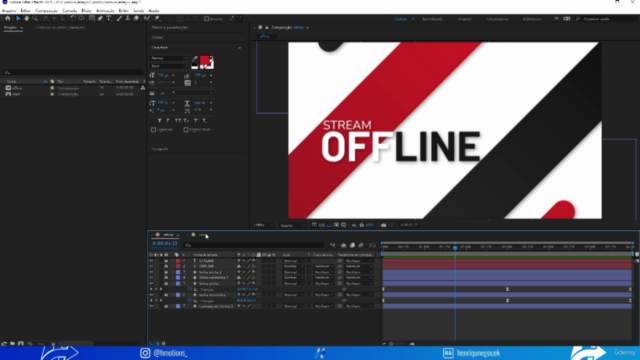Screen dimensions: 640x360
Task: Switch to second timeline composition tab
Action: click(x=201, y=235)
